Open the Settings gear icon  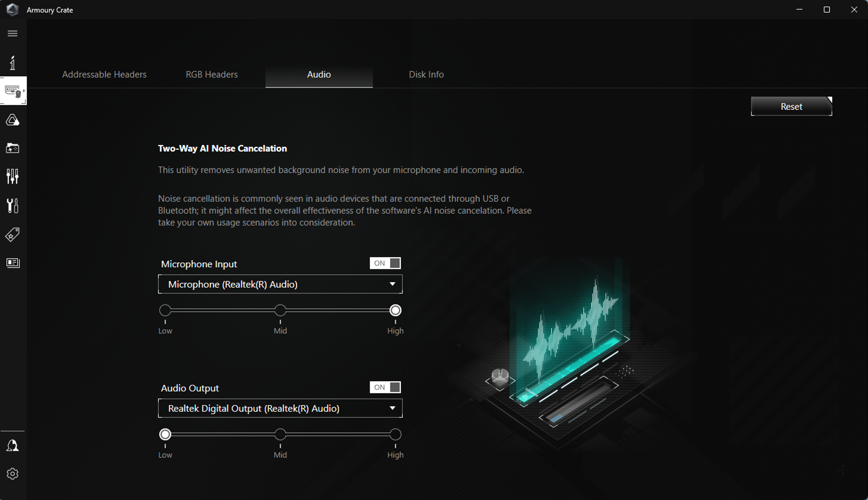[x=12, y=474]
